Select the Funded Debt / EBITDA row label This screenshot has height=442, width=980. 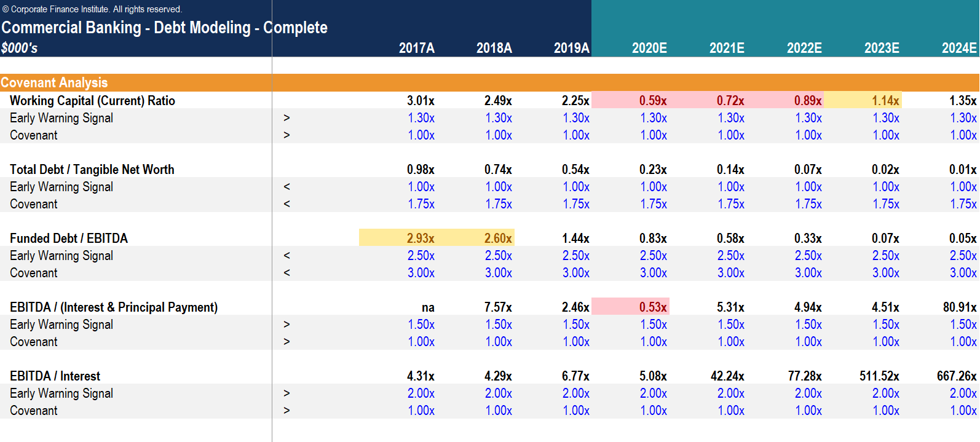coord(69,238)
